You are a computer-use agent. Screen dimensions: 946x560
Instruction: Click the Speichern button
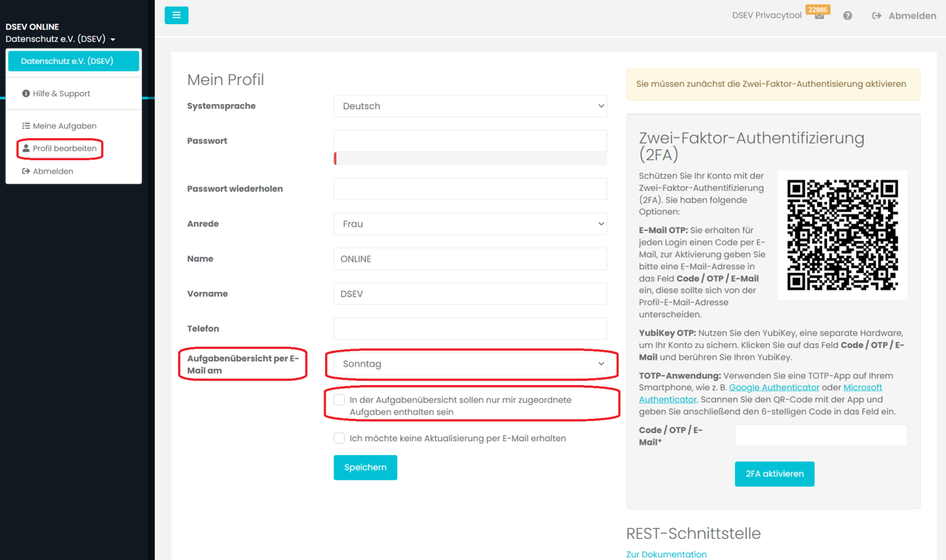coord(366,467)
